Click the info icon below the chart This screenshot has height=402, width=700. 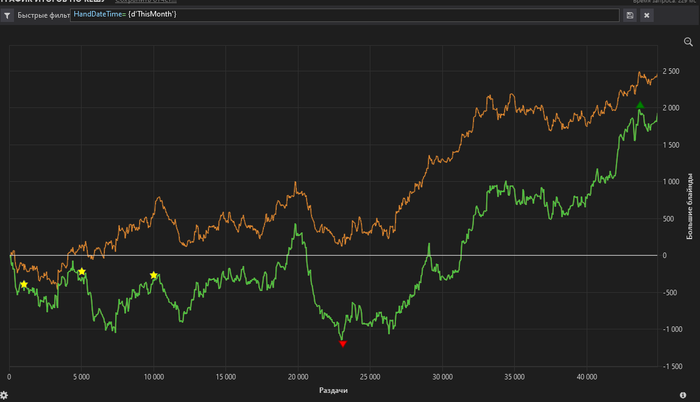pos(683,395)
